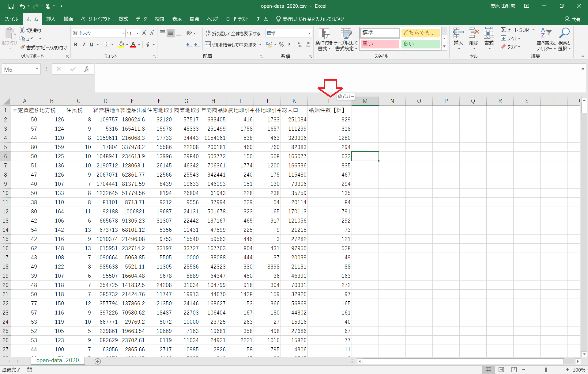The height and width of the screenshot is (374, 588).
Task: Click the increase font size icon
Action: 144,33
